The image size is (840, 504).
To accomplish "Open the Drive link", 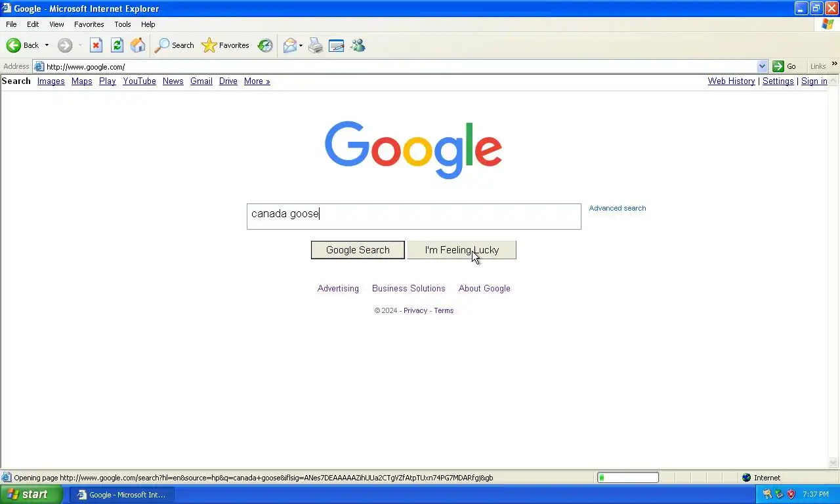I will point(228,81).
